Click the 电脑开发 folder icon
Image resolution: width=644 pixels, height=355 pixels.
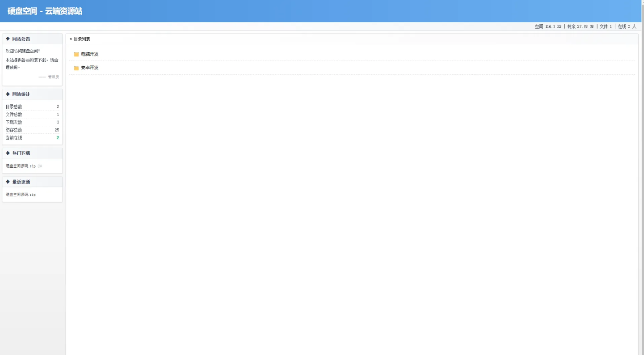click(76, 54)
